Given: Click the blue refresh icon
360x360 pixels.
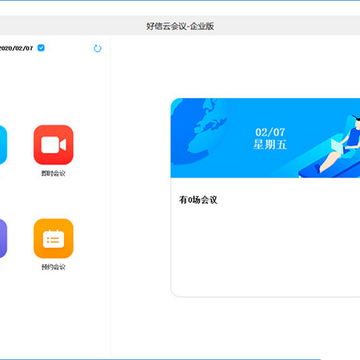Looking at the screenshot, I should tap(97, 49).
